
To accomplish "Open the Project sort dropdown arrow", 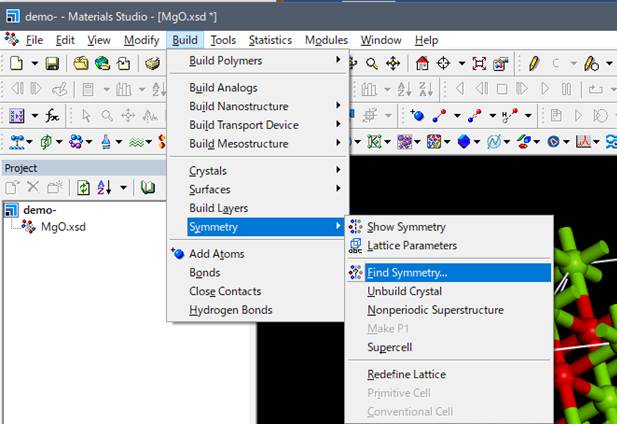I will click(x=123, y=188).
